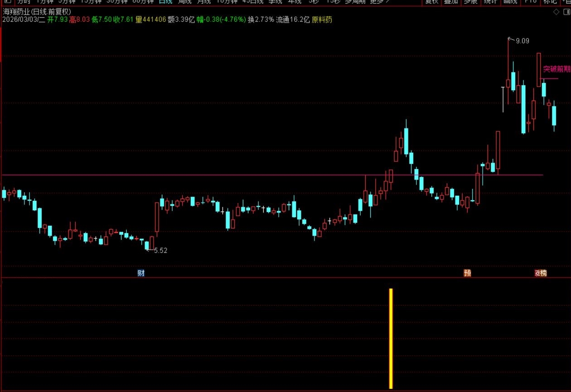This screenshot has width=571, height=392.
Task: Click the yellow signal bar in indicator pane
Action: 391,338
